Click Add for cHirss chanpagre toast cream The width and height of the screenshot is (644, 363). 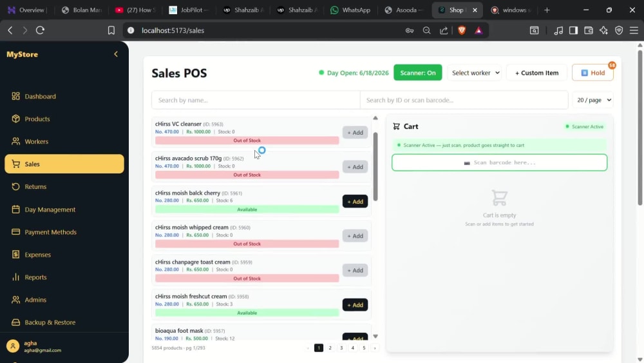point(355,271)
